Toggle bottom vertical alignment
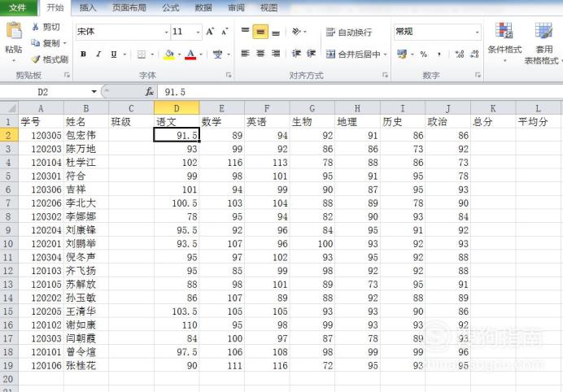This screenshot has width=563, height=392. [275, 32]
